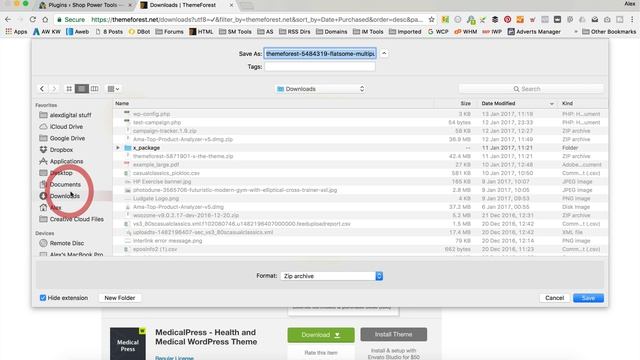Select the Ludgate Logo.png file row
The height and width of the screenshot is (360, 640).
click(x=360, y=198)
